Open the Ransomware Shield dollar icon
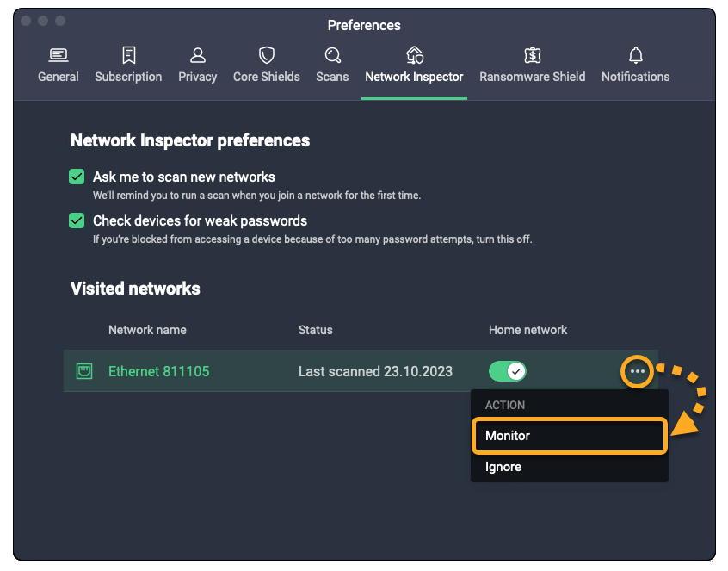 pyautogui.click(x=532, y=56)
